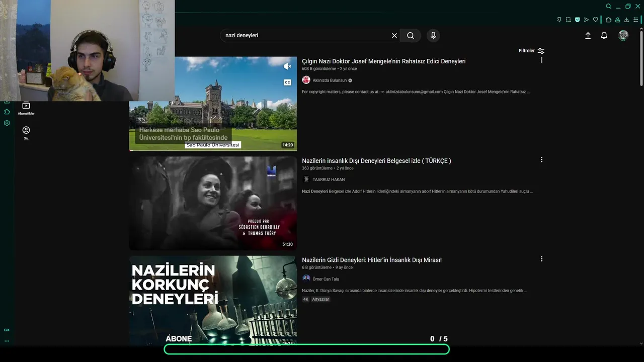This screenshot has width=644, height=362.
Task: Play the NAZİLERİN KORKUNÇ DENEYLERİ thumbnail
Action: coord(213,300)
